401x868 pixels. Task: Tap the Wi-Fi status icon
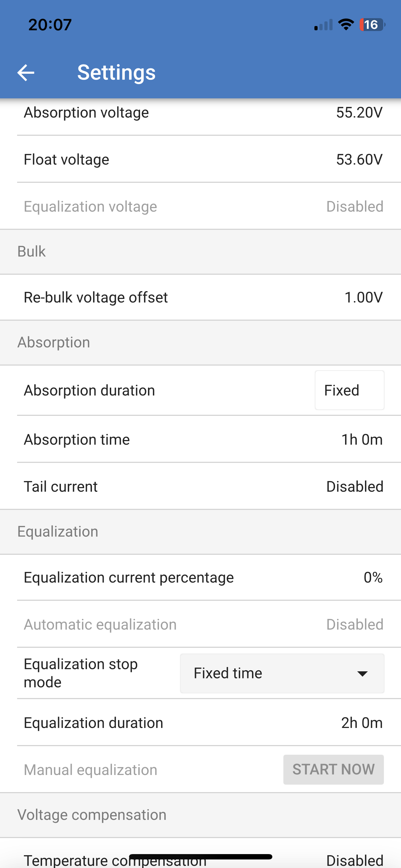coord(345,25)
